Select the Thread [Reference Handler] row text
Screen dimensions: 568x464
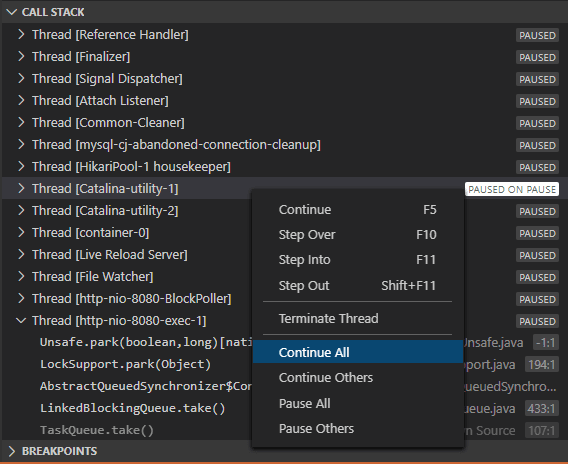click(x=110, y=35)
